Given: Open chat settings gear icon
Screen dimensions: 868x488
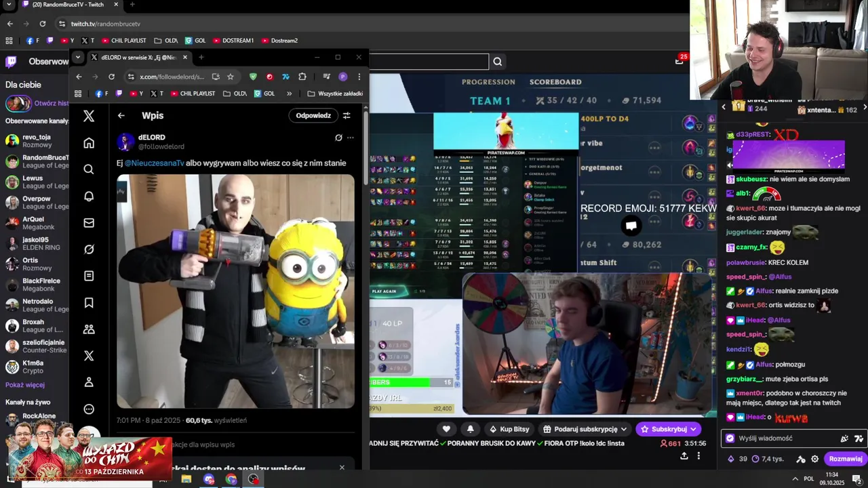Looking at the screenshot, I should (x=815, y=459).
